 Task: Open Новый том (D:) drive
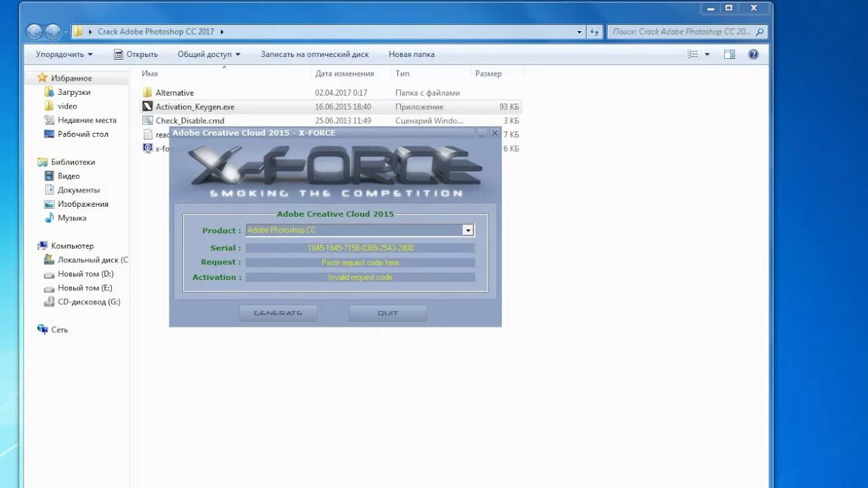85,274
